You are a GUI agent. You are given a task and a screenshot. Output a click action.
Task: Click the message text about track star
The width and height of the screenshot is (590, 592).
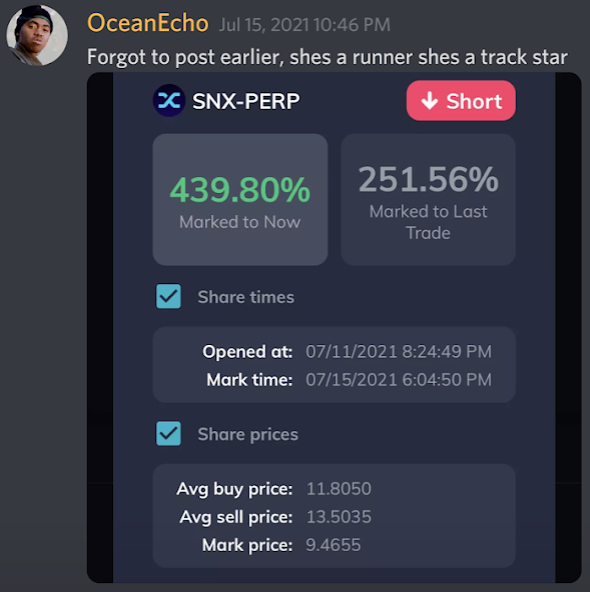(x=327, y=57)
